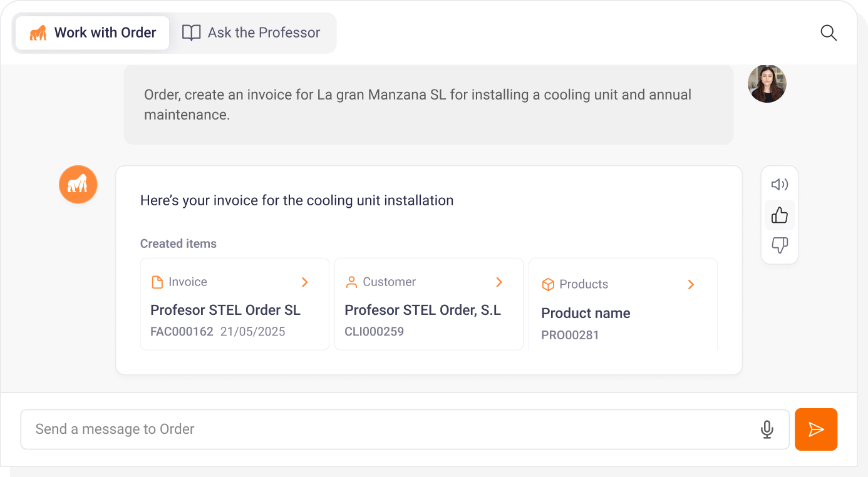Click the Products box icon
868x477 pixels.
click(548, 285)
